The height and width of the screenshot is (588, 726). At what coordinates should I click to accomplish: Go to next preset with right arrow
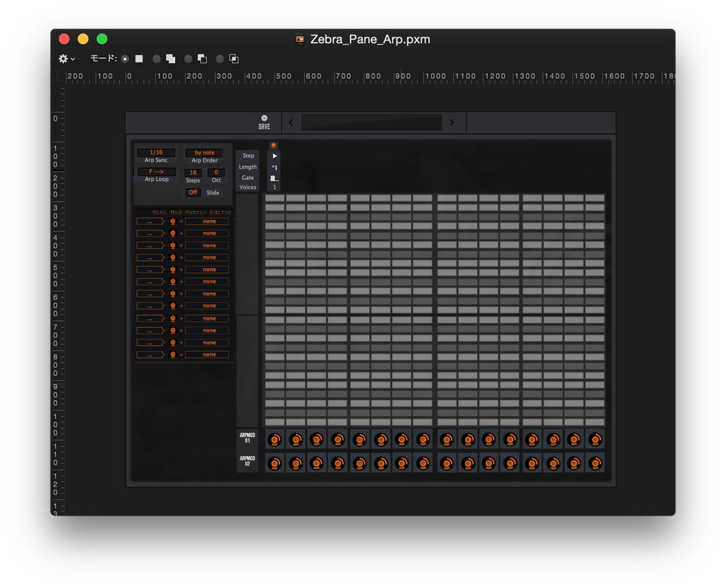click(x=452, y=123)
